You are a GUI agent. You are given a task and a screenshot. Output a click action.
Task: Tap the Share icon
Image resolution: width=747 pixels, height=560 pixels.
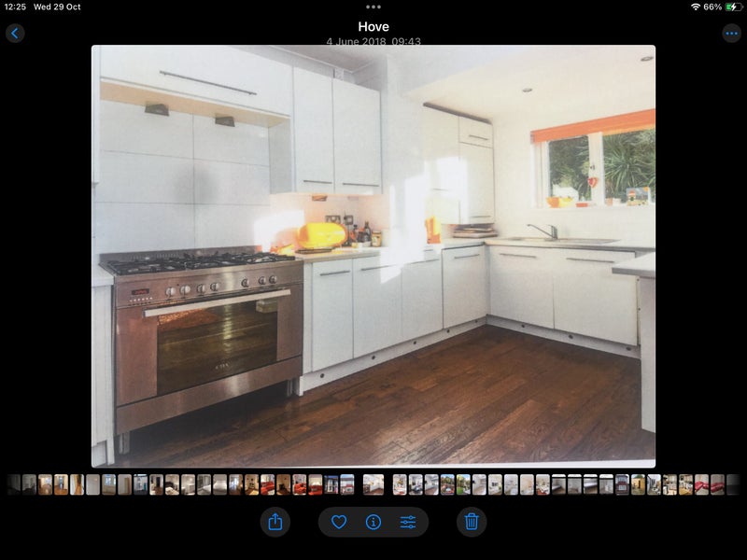point(275,522)
